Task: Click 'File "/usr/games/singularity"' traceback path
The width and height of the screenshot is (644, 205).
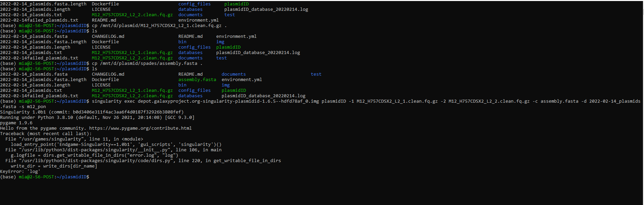Action: [x=45, y=139]
